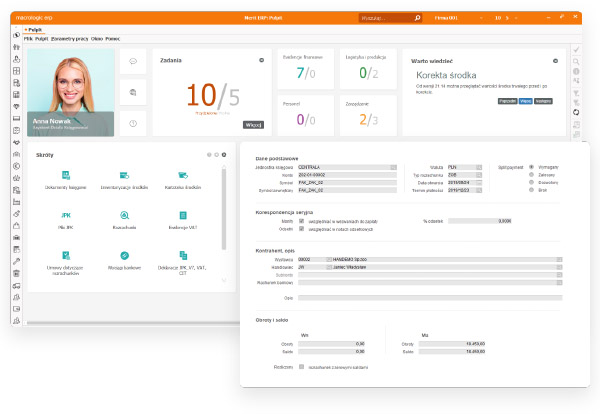
Task: Click the blue Więcej button in Warto wiedzieć
Action: click(x=525, y=101)
